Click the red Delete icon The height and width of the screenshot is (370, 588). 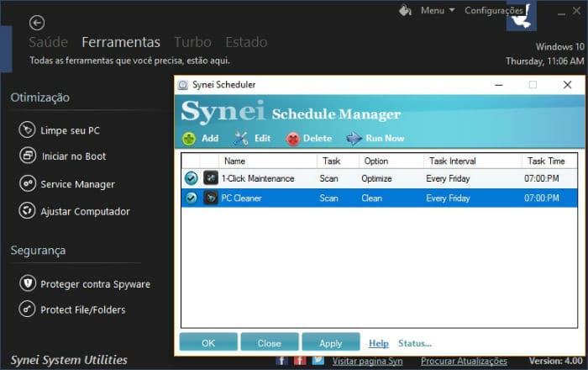[x=292, y=139]
